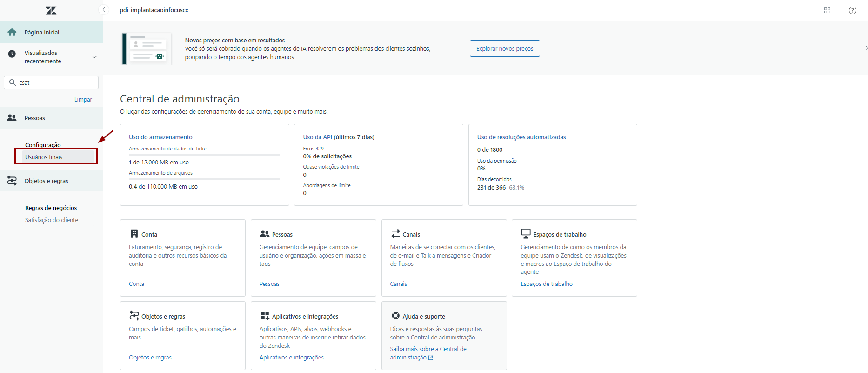Image resolution: width=868 pixels, height=373 pixels.
Task: Open the Objetos e regras sidebar section
Action: pos(46,181)
